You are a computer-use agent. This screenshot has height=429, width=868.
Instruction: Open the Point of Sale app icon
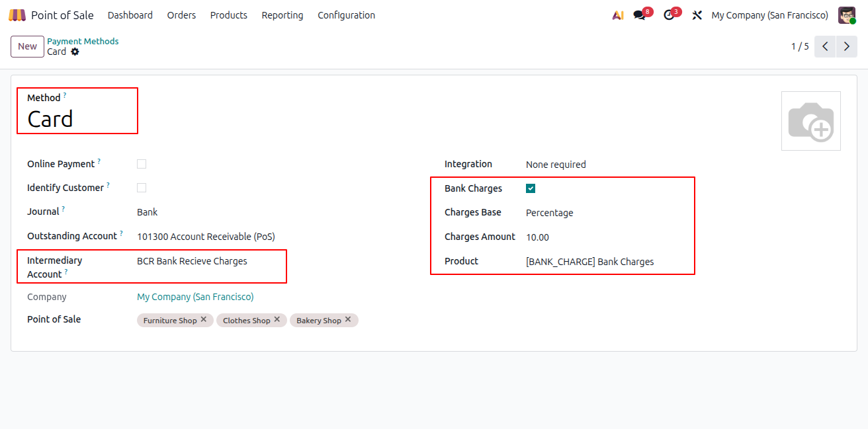tap(17, 15)
